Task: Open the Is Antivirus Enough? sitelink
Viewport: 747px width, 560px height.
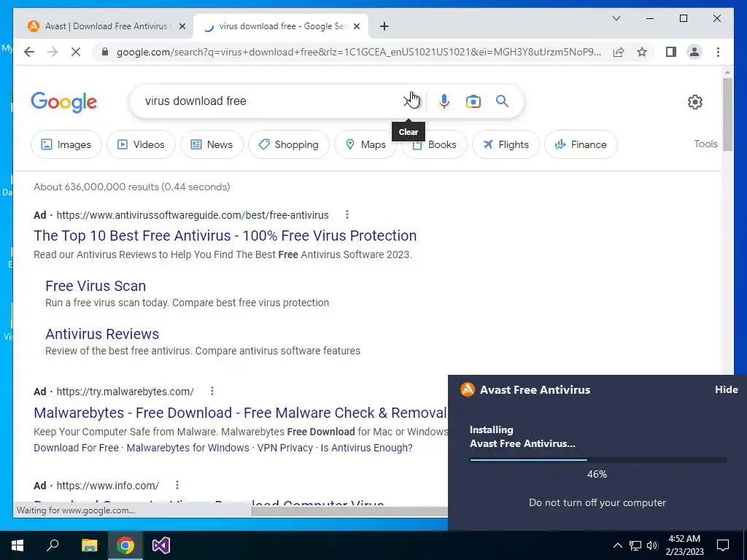Action: (x=366, y=448)
